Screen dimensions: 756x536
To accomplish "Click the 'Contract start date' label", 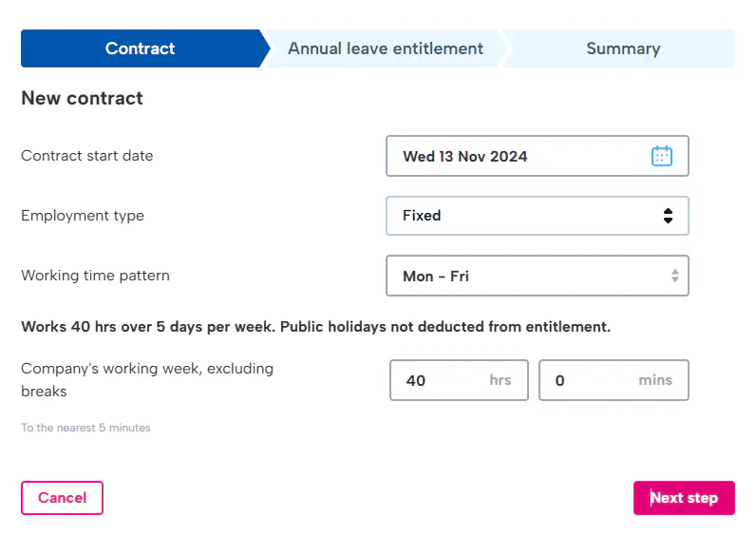I will click(x=87, y=156).
